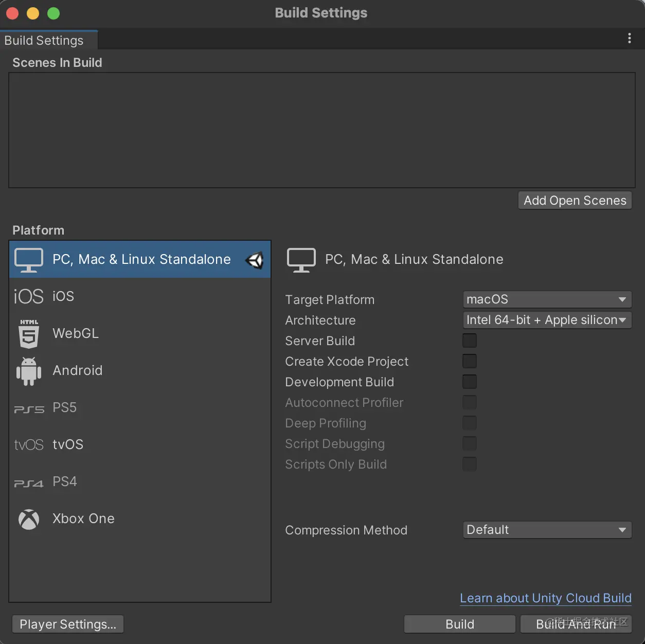The height and width of the screenshot is (644, 645).
Task: Click the Architecture label text
Action: pos(320,320)
